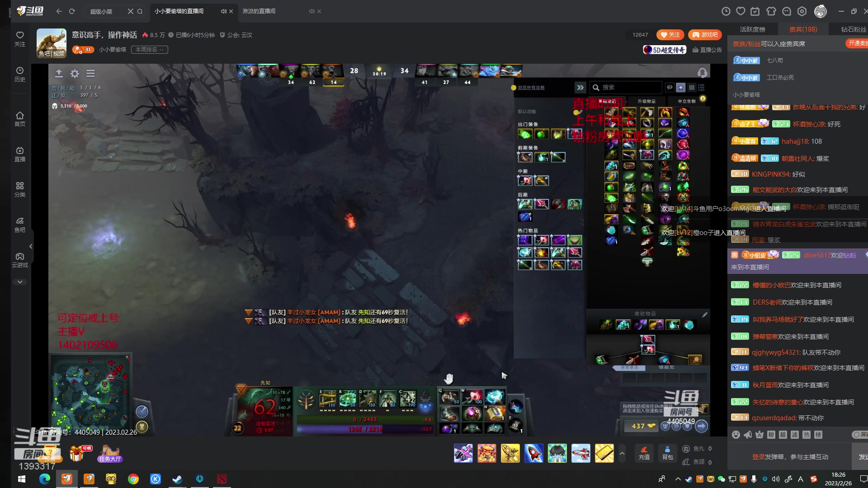
Task: Toggle the 超 option in chat toolbar
Action: pyautogui.click(x=783, y=435)
